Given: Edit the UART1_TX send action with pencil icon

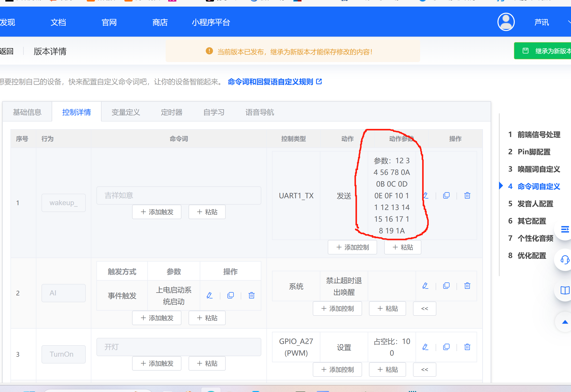Looking at the screenshot, I should tap(425, 195).
